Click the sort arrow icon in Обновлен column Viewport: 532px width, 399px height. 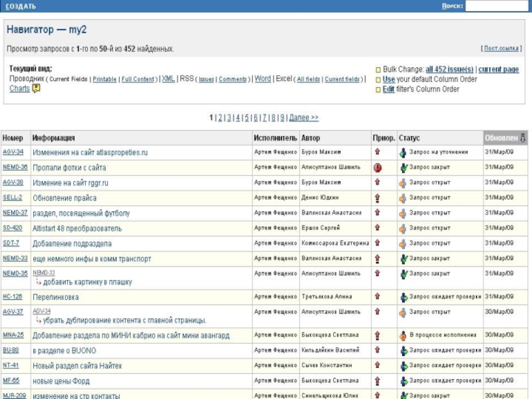click(523, 138)
